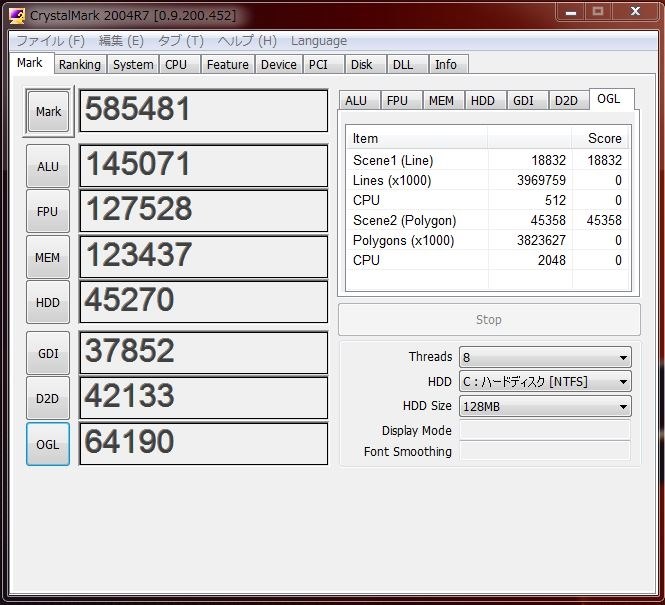Click the FPU score 127528

(204, 211)
